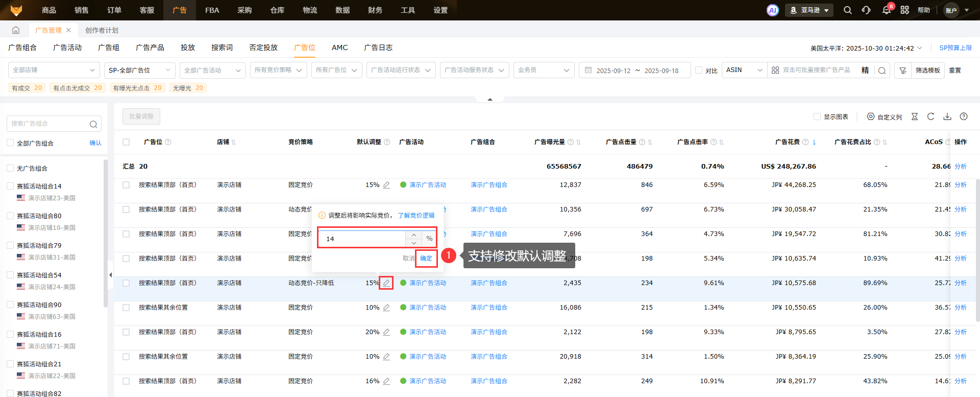Edit the 16% default adjustment
980x397 pixels.
click(386, 381)
